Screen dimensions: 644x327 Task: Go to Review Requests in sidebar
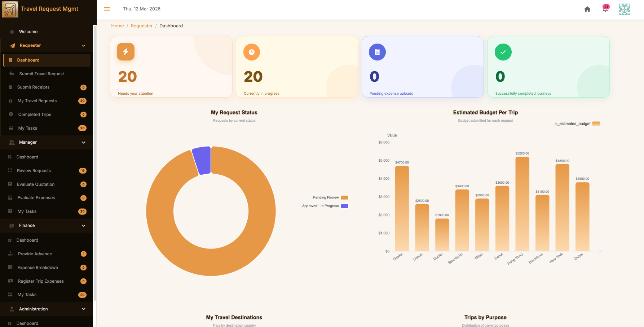tap(34, 171)
